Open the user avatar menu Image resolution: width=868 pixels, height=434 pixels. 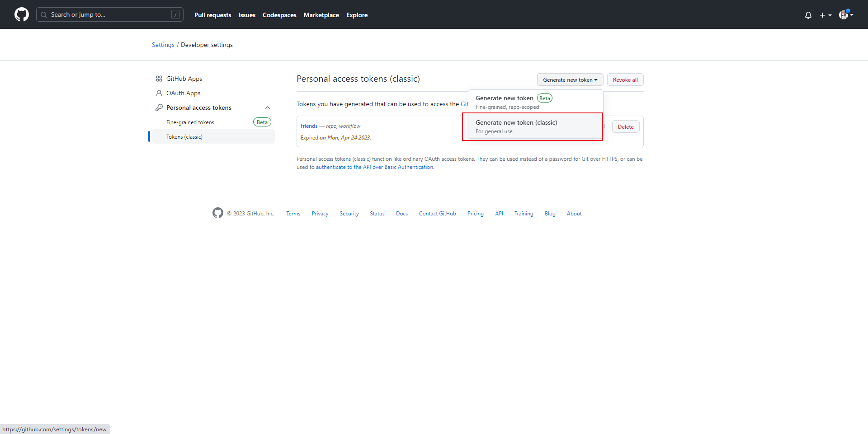846,15
